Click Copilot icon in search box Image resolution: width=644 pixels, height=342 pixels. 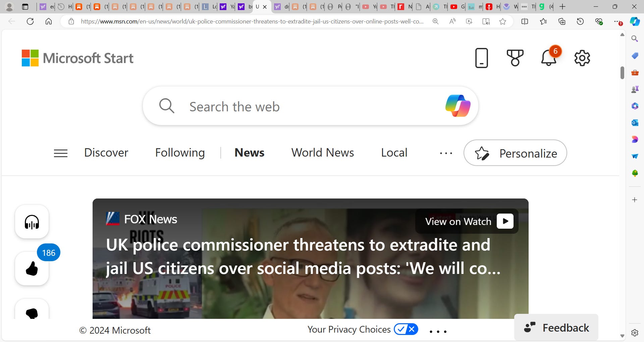pos(458,106)
